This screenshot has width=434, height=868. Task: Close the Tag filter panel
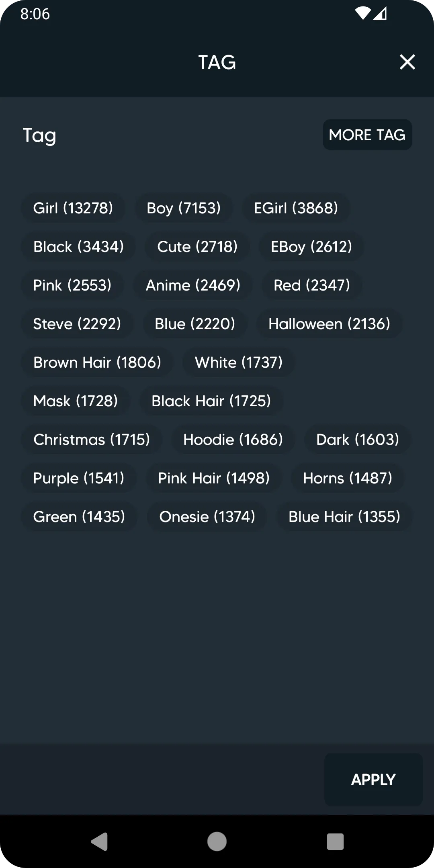click(x=407, y=62)
